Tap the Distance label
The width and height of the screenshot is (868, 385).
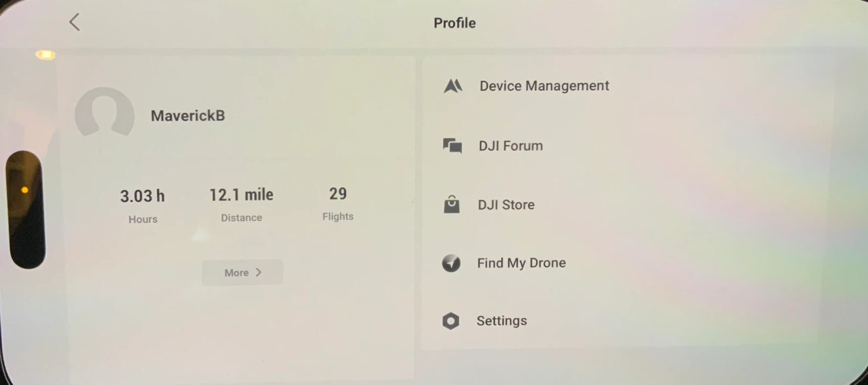tap(242, 217)
